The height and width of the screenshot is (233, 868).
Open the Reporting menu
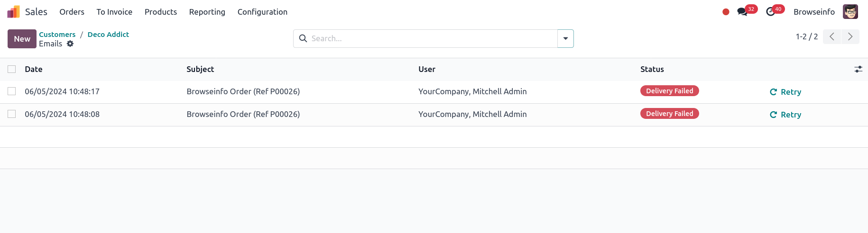207,12
